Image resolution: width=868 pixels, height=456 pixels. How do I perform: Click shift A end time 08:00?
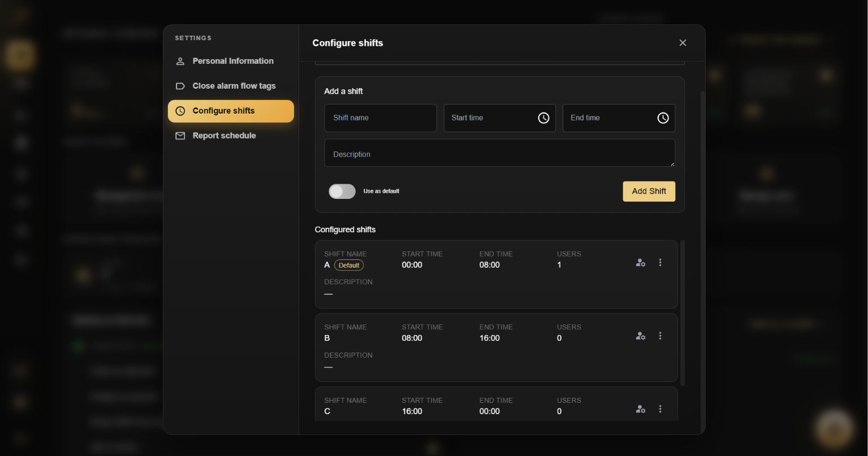[490, 265]
